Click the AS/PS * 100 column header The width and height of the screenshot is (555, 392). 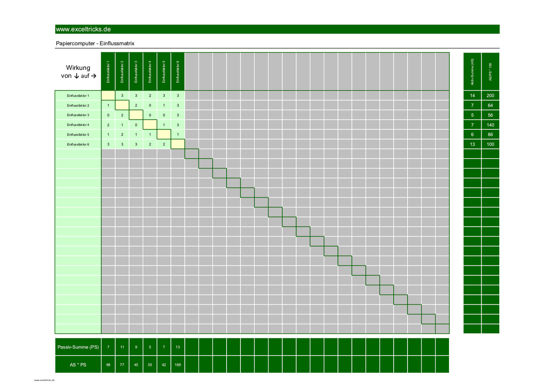pos(490,72)
